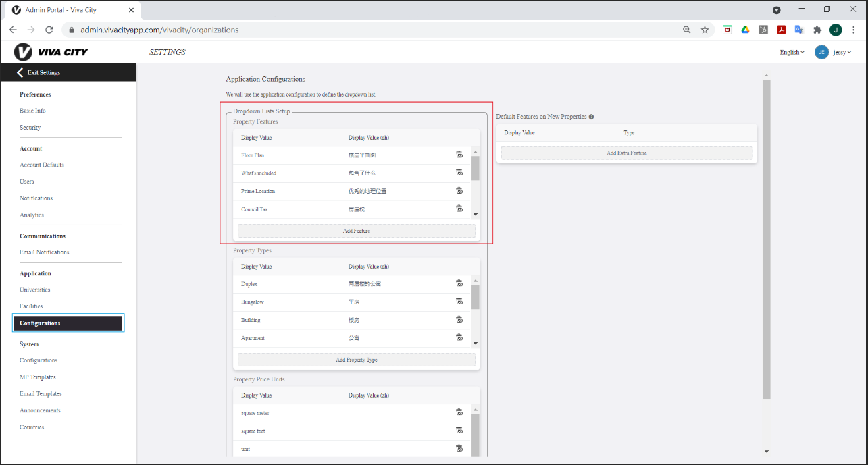Select the Admin Portal browser tab
Screen dimensions: 868x465
pos(71,10)
